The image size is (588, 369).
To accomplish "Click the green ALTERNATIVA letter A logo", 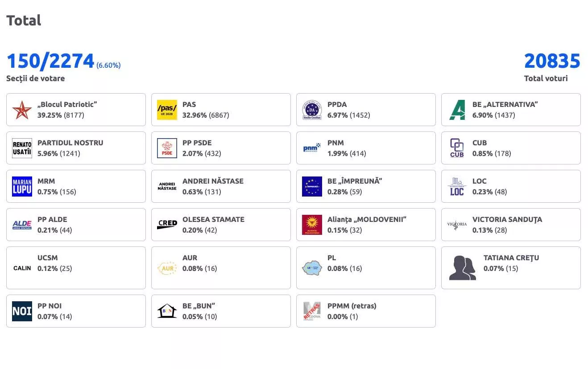I will point(457,110).
